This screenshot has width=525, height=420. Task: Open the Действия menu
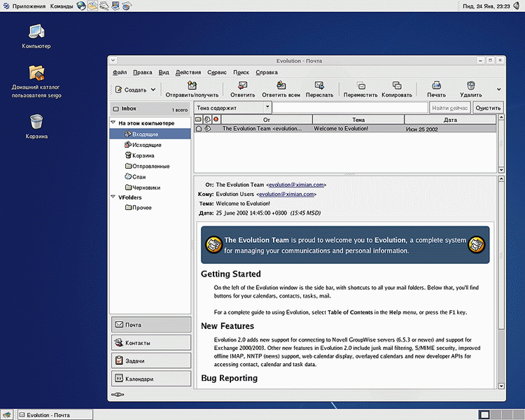pos(188,72)
